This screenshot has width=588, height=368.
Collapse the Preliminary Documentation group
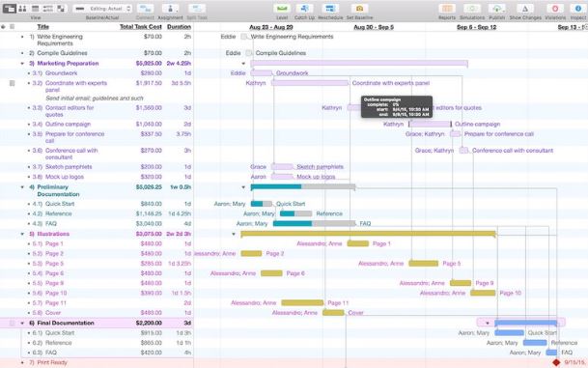(x=22, y=187)
